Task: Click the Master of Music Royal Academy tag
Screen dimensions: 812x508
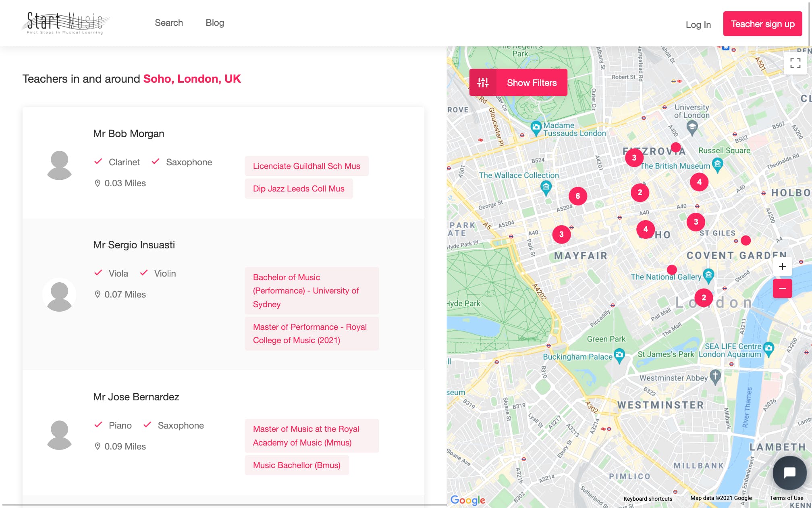Action: click(312, 436)
